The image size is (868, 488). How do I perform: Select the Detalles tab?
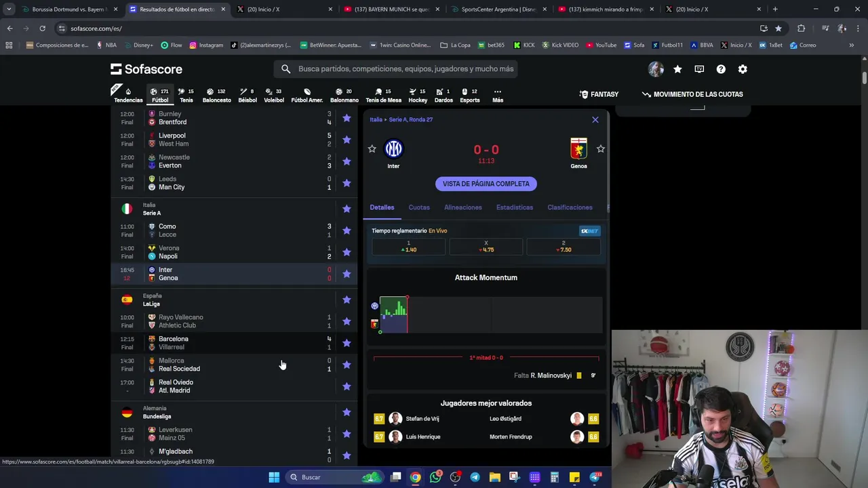[x=382, y=207]
